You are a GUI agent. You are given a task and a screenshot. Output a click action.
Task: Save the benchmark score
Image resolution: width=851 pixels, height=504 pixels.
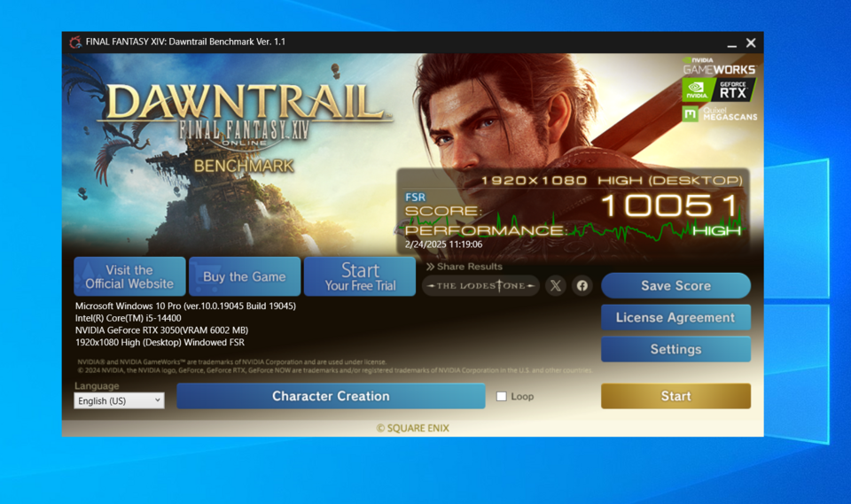(675, 286)
